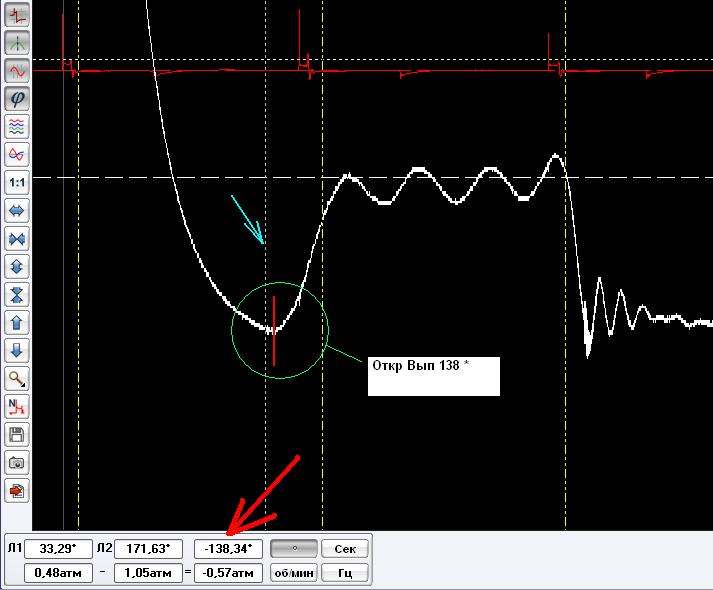713x590 pixels.
Task: Toggle the green cursor-lines marker tool
Action: tap(17, 43)
